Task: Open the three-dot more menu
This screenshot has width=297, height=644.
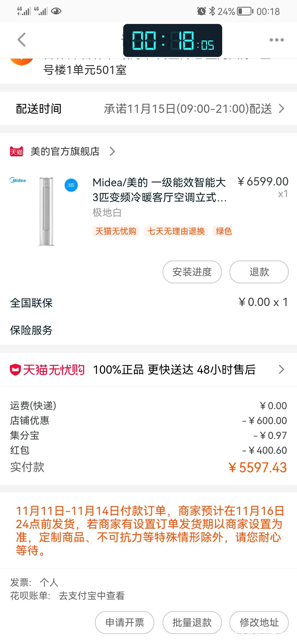Action: [277, 40]
